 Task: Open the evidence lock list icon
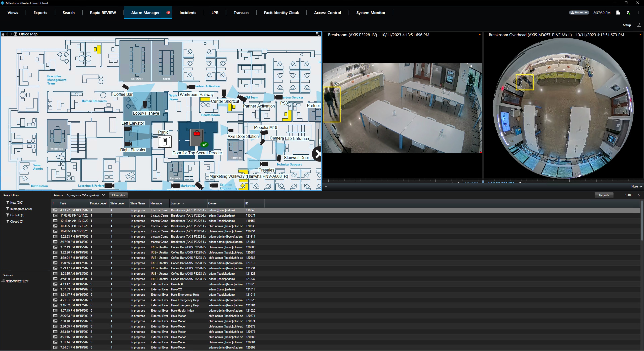coord(618,13)
